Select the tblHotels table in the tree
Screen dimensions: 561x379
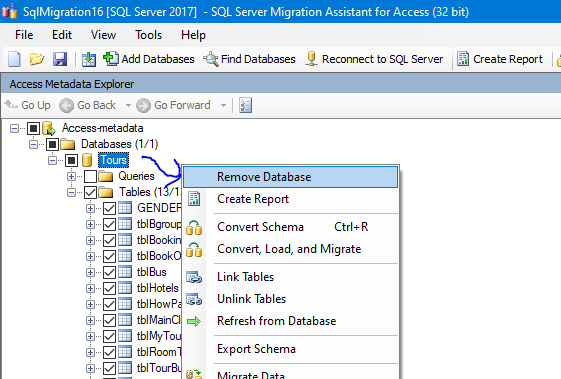click(x=157, y=288)
